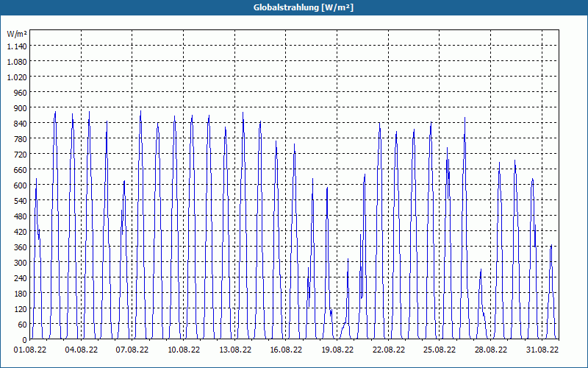Screen dimensions: 588x368
Task: Click the 660 y-axis value
Action: click(21, 170)
